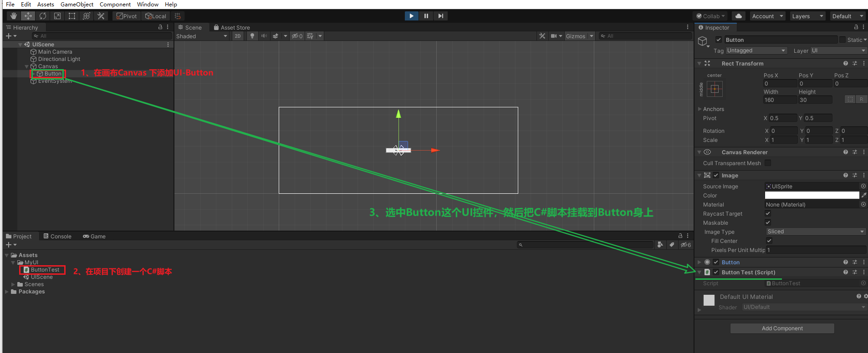868x353 pixels.
Task: Open the GameObject menu
Action: click(x=77, y=5)
